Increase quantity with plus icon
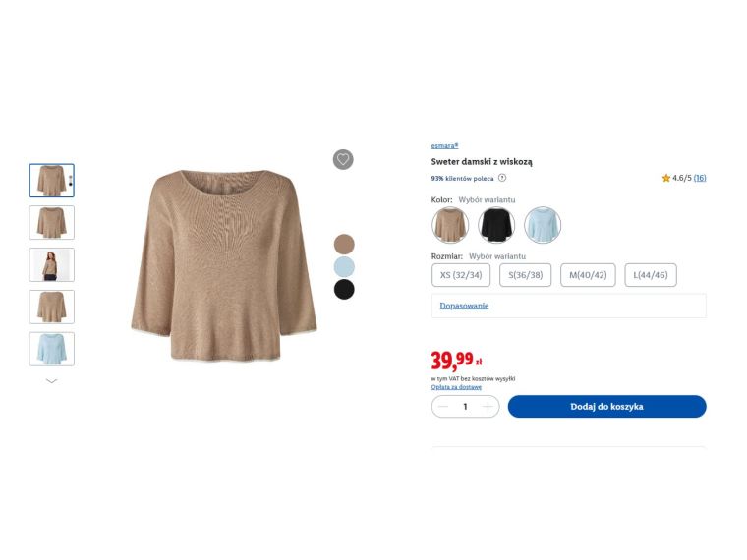 coord(488,407)
